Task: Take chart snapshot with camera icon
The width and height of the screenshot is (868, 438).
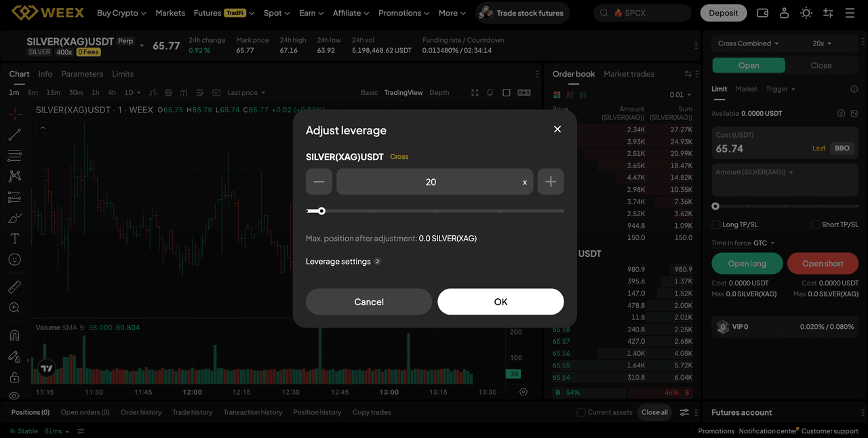Action: pyautogui.click(x=216, y=93)
